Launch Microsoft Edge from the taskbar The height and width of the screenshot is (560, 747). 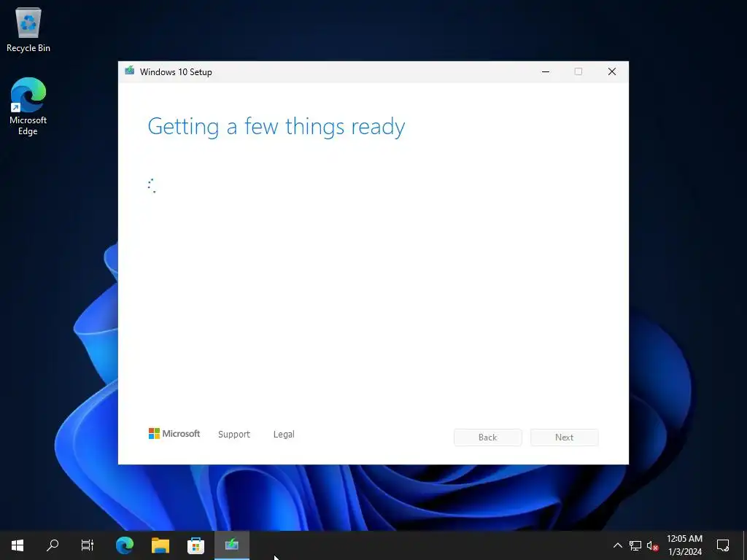click(125, 545)
